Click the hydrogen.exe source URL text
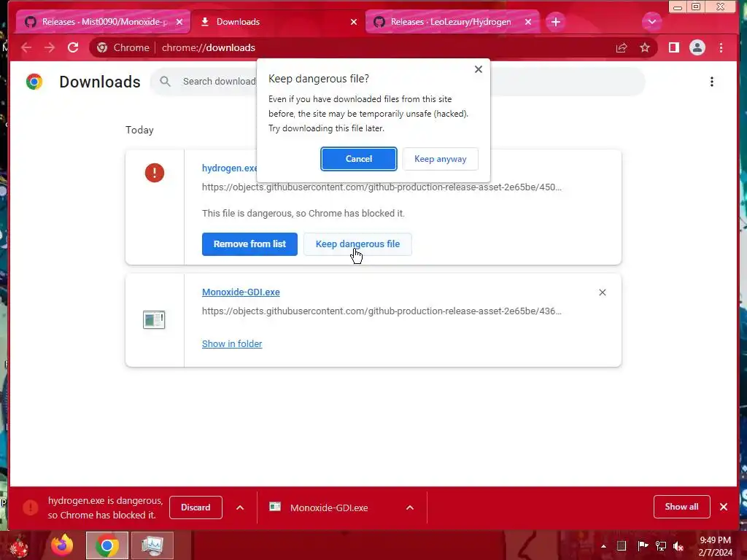Viewport: 747px width, 560px height. [x=382, y=187]
